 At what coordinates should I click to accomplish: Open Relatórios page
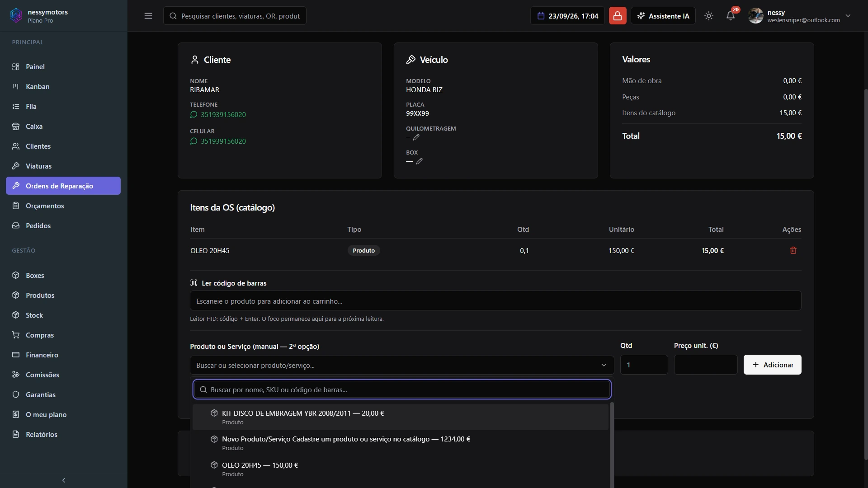click(x=63, y=435)
